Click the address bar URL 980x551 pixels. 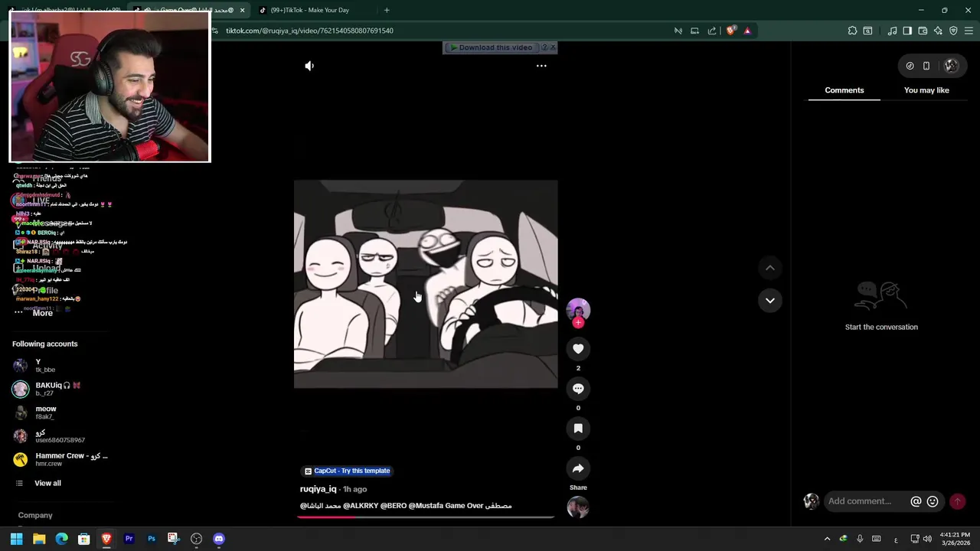coord(309,31)
